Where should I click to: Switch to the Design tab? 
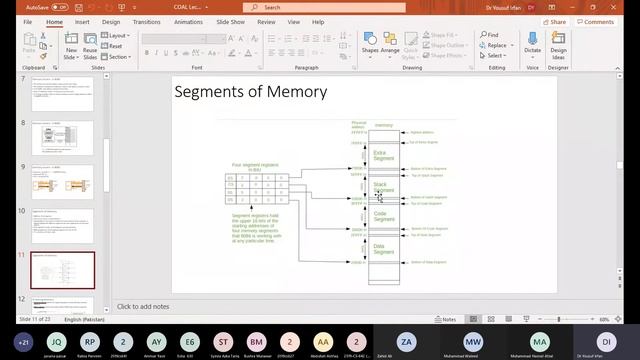point(111,22)
